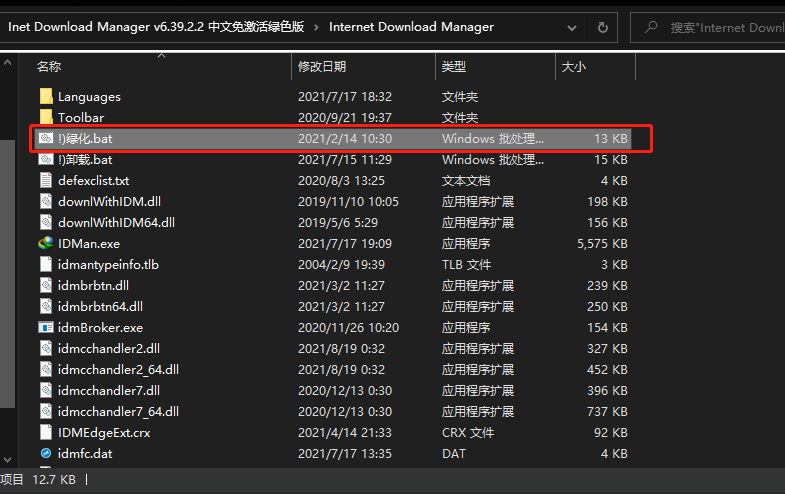Click the navigation pane scroll down arrow

coord(8,459)
